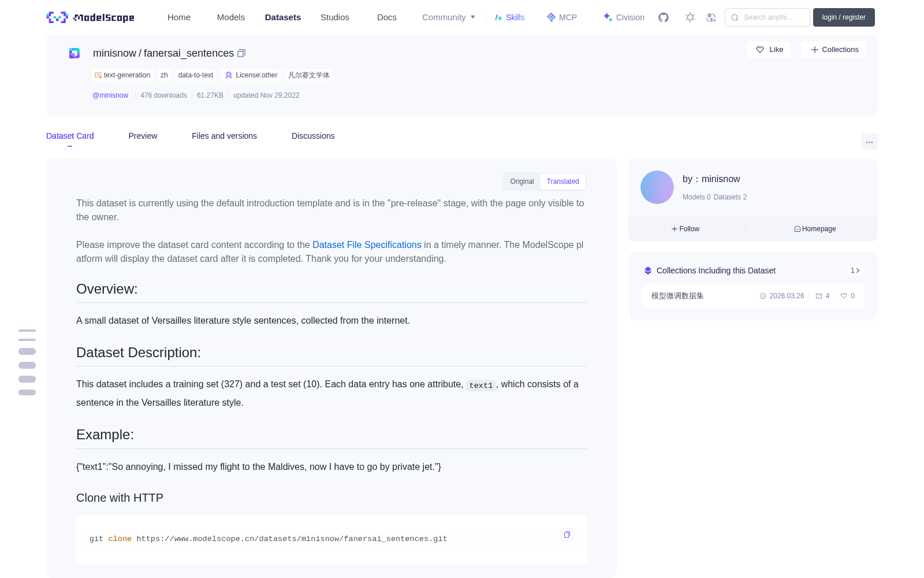Visit minisnow's Homepage

tap(815, 229)
